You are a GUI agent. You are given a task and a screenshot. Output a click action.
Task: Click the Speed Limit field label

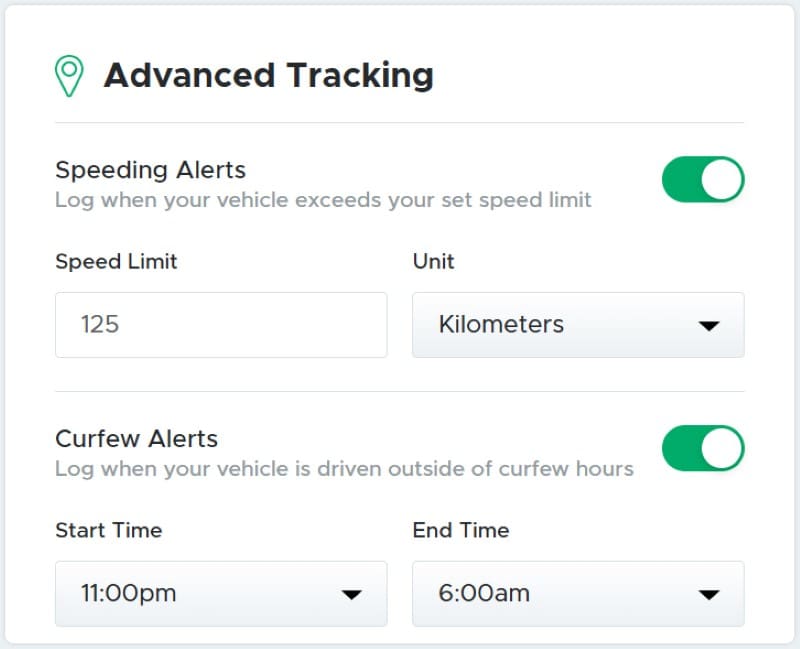(x=116, y=262)
